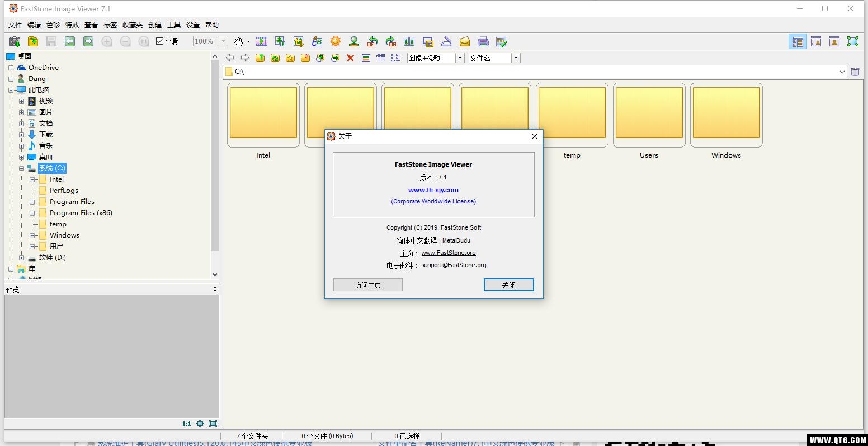Image resolution: width=868 pixels, height=446 pixels.
Task: Open the 色彩 menu
Action: click(x=53, y=25)
